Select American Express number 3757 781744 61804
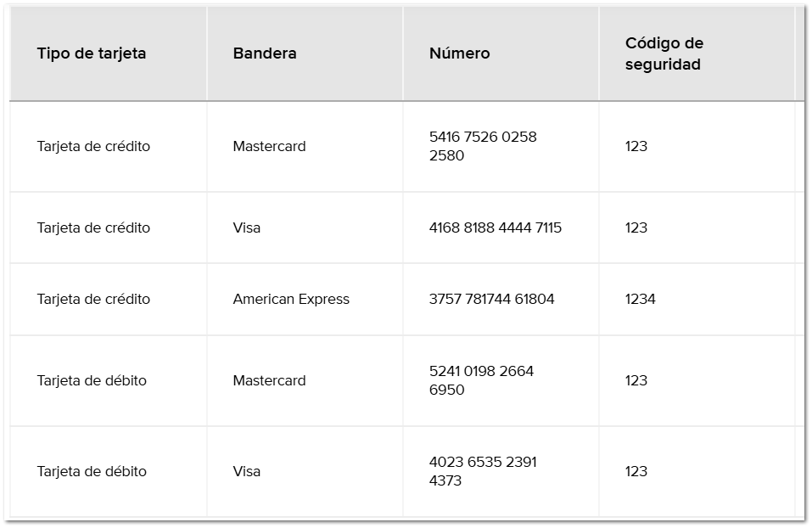The height and width of the screenshot is (528, 812). (x=491, y=299)
